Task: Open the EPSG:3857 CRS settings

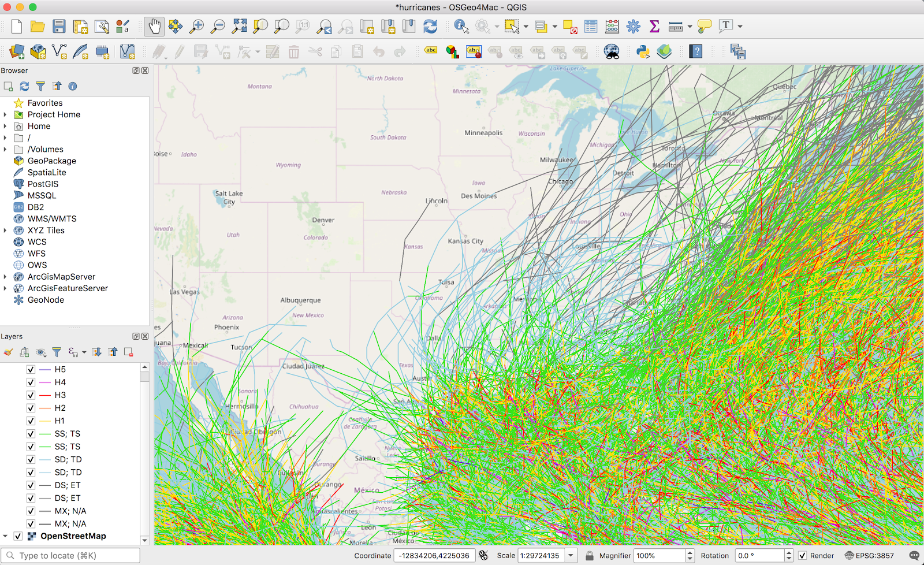Action: tap(869, 556)
